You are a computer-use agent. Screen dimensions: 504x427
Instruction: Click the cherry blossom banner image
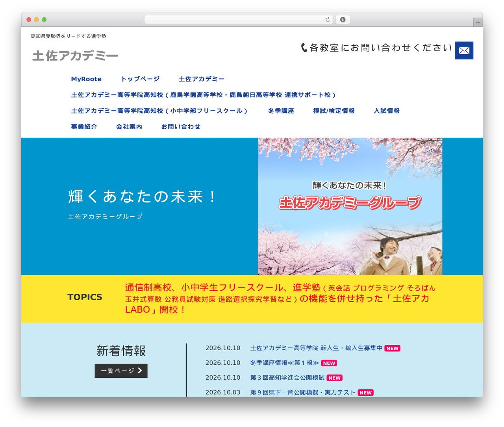[x=350, y=206]
